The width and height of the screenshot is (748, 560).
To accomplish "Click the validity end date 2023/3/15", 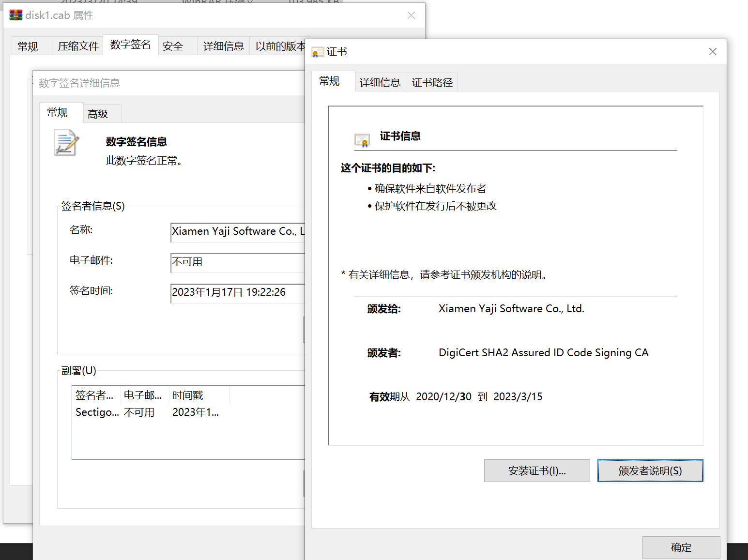I will tap(518, 397).
